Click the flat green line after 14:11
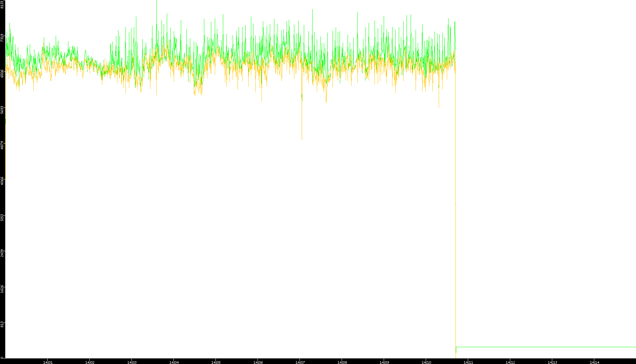636x364 pixels. (543, 347)
